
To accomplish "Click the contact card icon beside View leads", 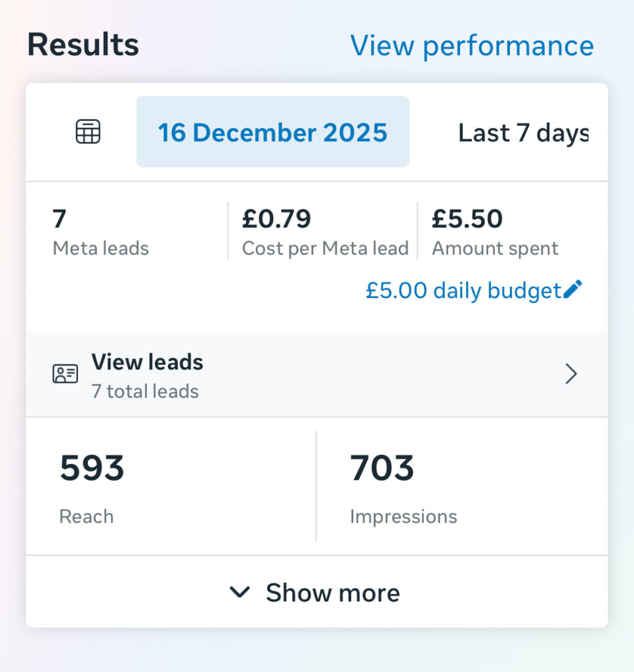I will (65, 374).
